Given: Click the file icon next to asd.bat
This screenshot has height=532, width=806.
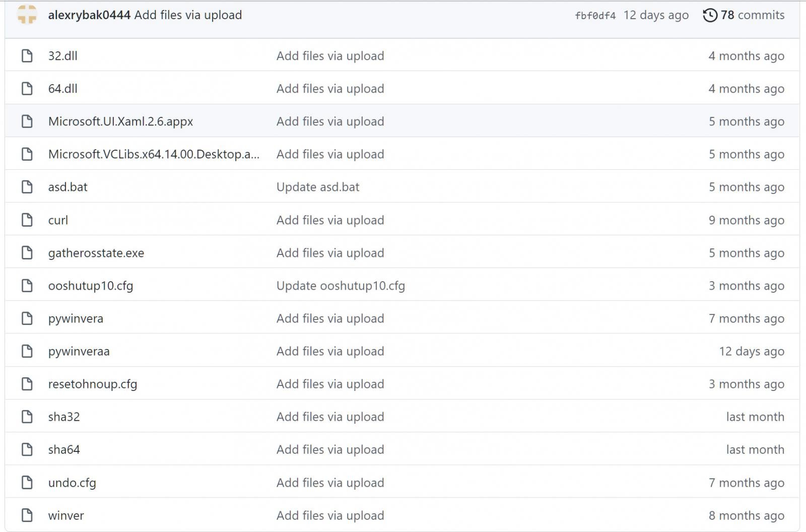Looking at the screenshot, I should [27, 187].
